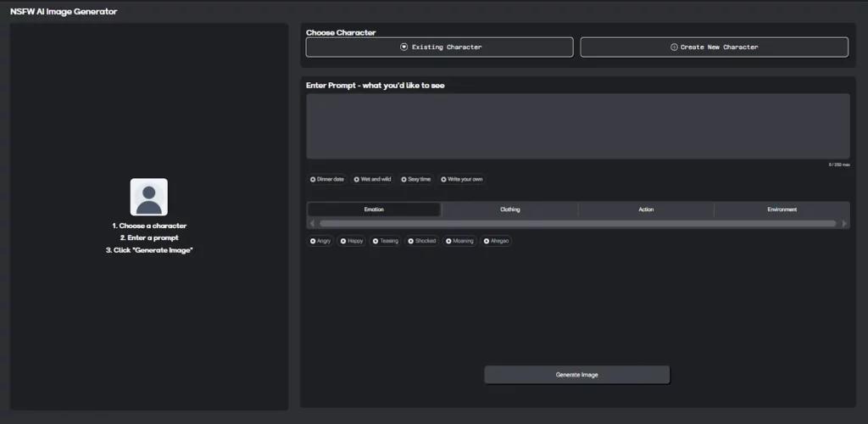Click the Generate Image button
This screenshot has width=868, height=424.
576,375
